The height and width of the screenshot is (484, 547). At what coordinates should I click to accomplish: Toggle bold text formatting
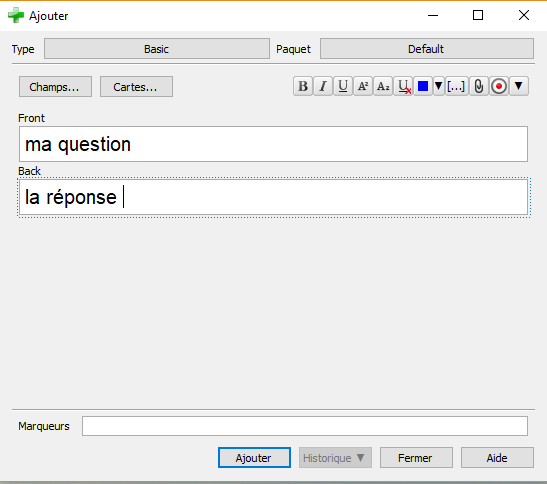click(x=303, y=86)
